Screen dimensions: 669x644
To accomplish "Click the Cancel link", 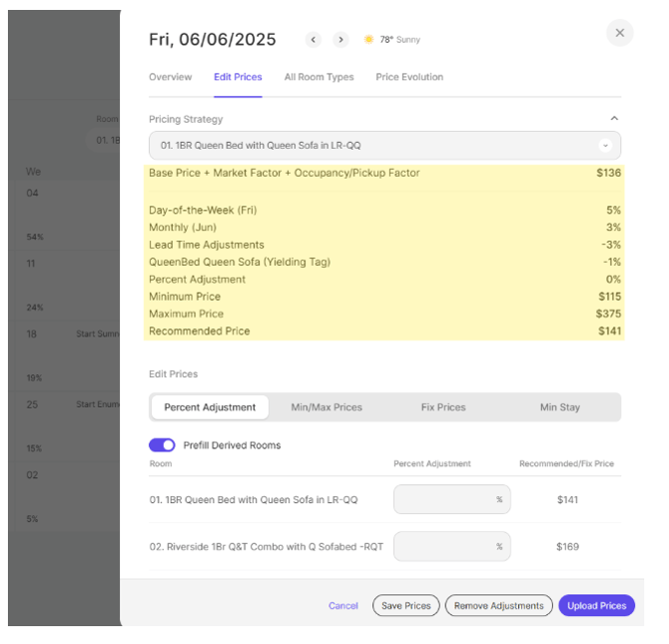I will coord(343,606).
